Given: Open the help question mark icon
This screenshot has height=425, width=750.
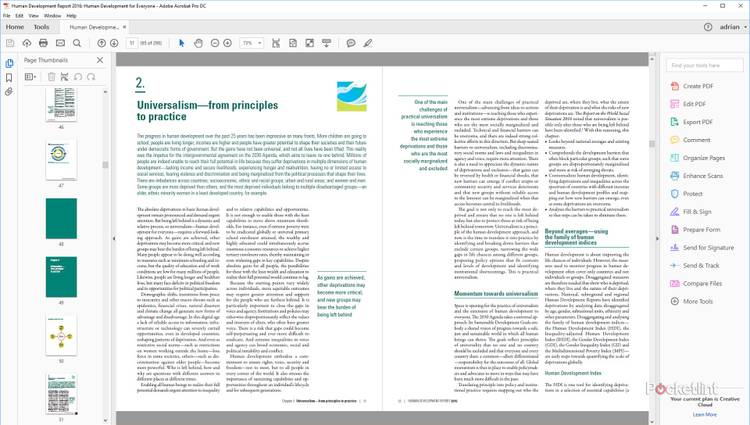Looking at the screenshot, I should click(708, 27).
